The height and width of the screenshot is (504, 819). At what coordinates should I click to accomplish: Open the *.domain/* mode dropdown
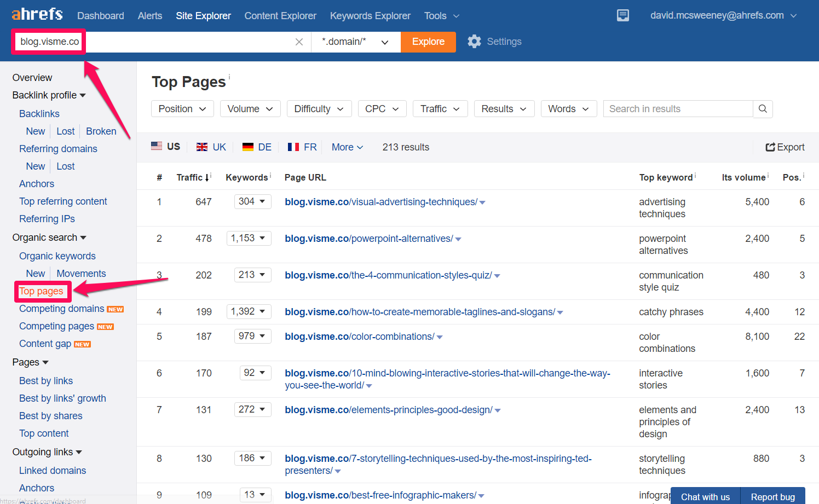(356, 42)
